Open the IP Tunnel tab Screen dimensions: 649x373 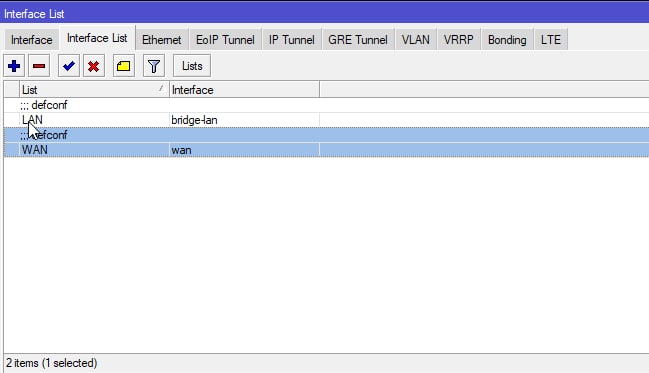tap(291, 40)
